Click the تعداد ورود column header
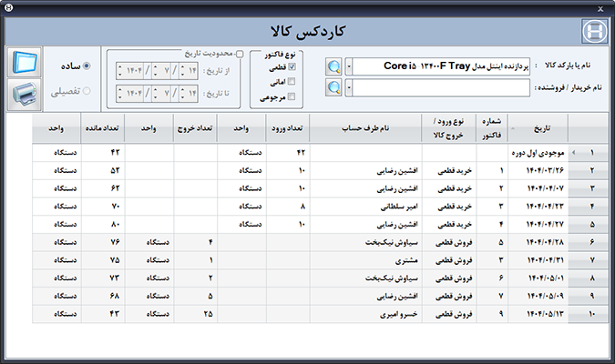Viewport: 615px width, 364px height. click(x=288, y=128)
